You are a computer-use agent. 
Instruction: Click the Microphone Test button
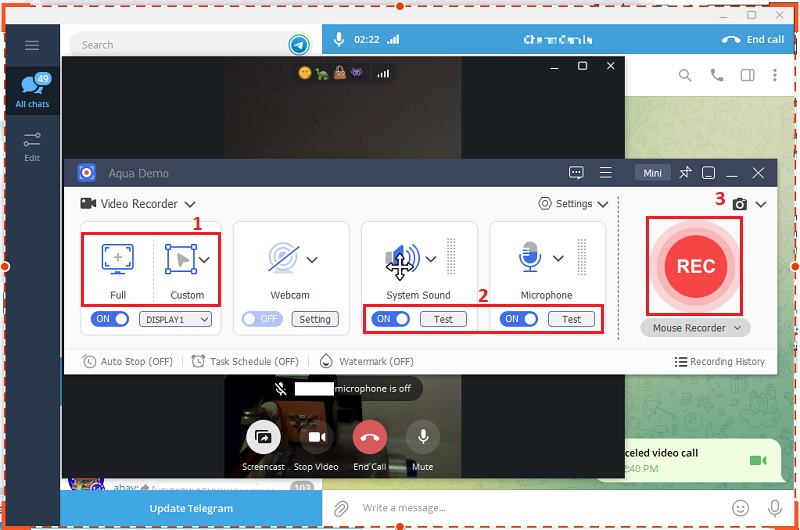(x=571, y=319)
